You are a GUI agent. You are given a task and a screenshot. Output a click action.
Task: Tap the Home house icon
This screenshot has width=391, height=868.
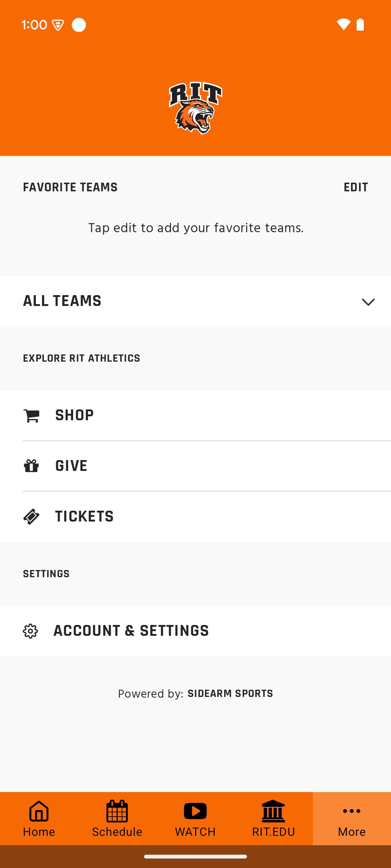pyautogui.click(x=39, y=811)
